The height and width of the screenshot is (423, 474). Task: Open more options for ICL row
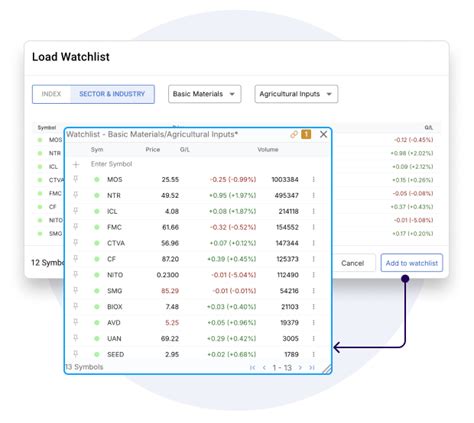coord(314,211)
